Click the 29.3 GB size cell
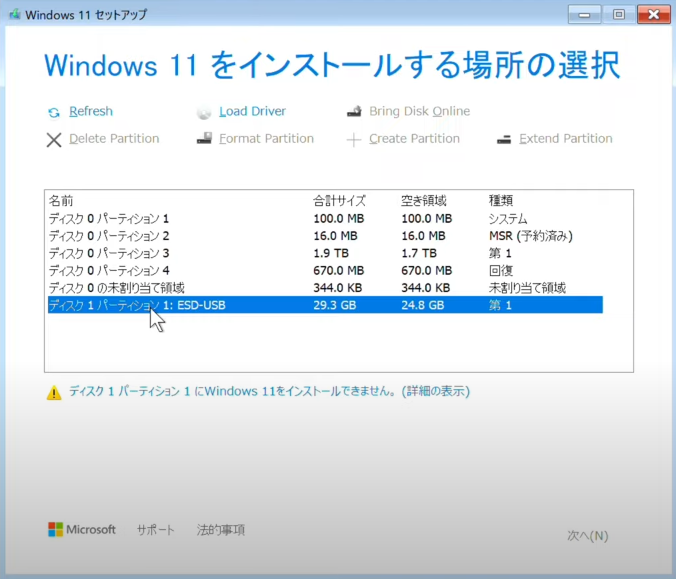676x579 pixels. (x=335, y=305)
